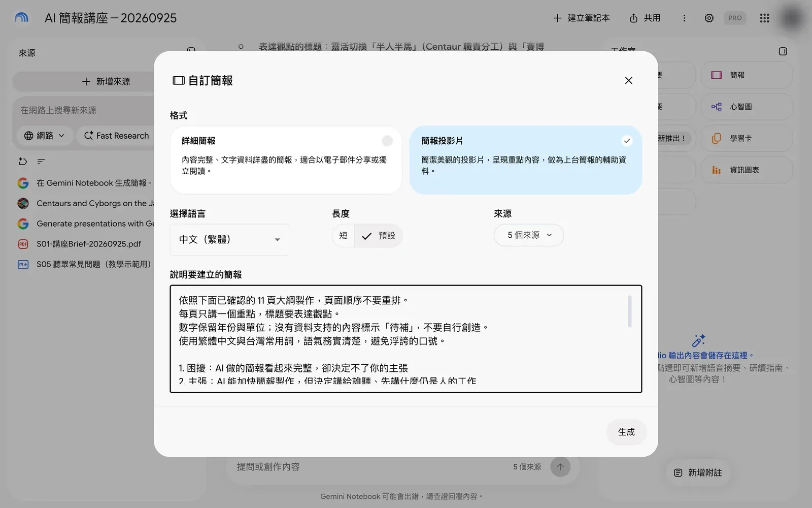Click 資訊圖表 card in studio panel
812x508 pixels.
coord(747,170)
